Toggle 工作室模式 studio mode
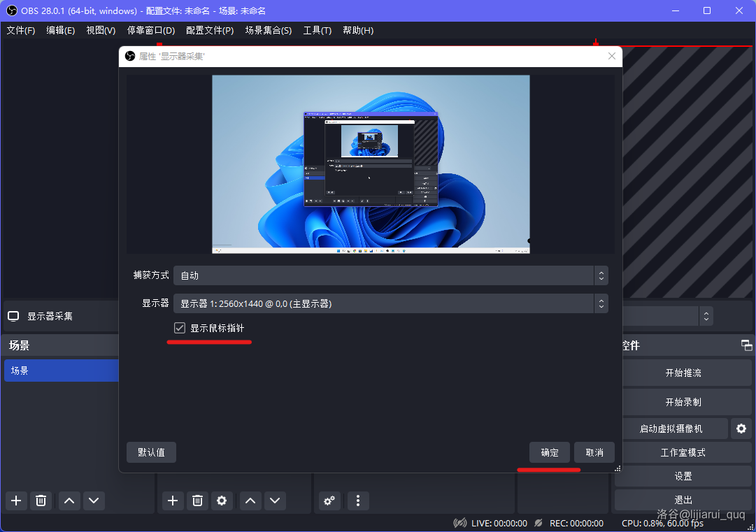 pyautogui.click(x=683, y=452)
